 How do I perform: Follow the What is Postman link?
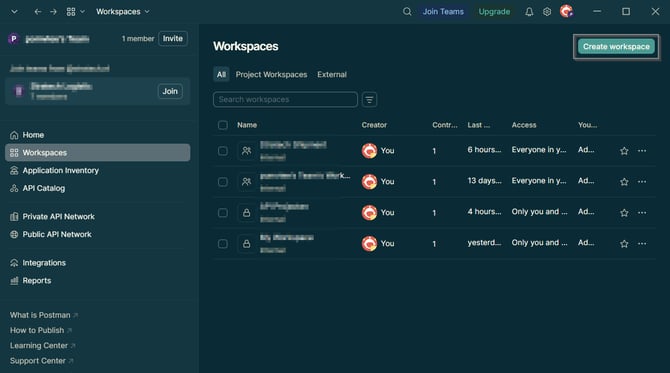coord(44,315)
